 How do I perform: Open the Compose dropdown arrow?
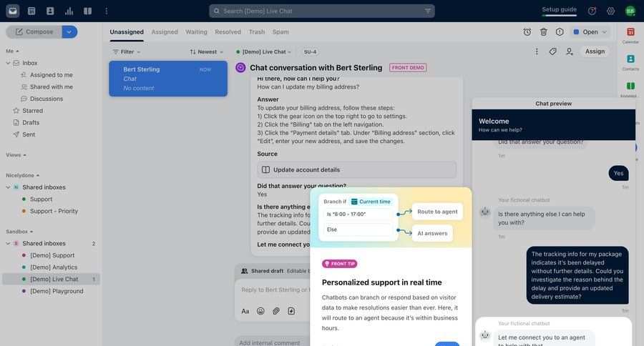click(69, 31)
